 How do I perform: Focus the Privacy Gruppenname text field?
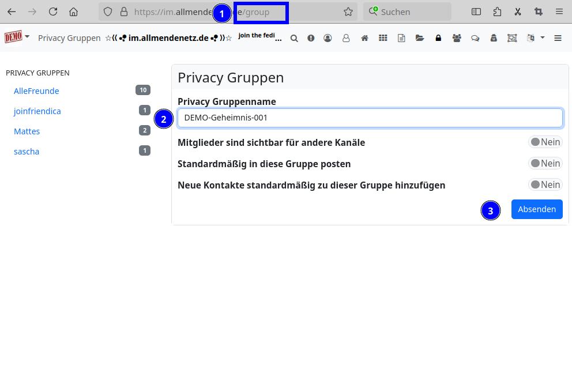[370, 118]
